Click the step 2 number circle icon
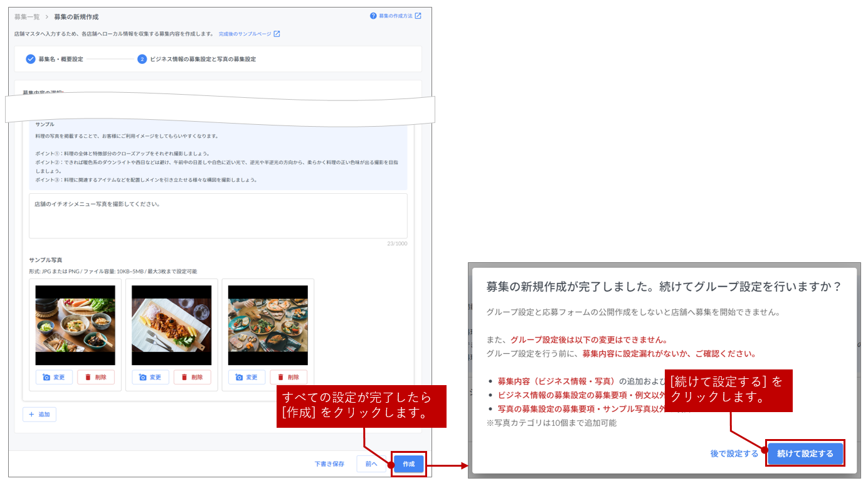The height and width of the screenshot is (488, 868). [142, 59]
